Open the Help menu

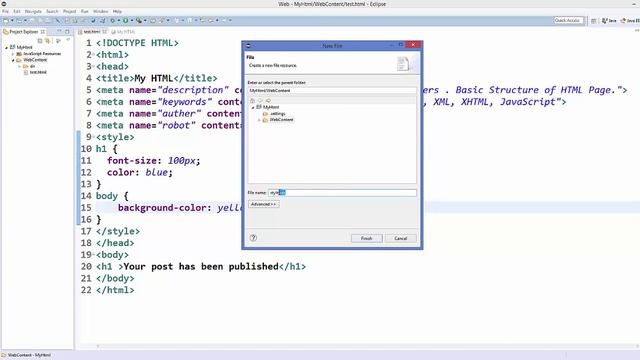coord(117,11)
